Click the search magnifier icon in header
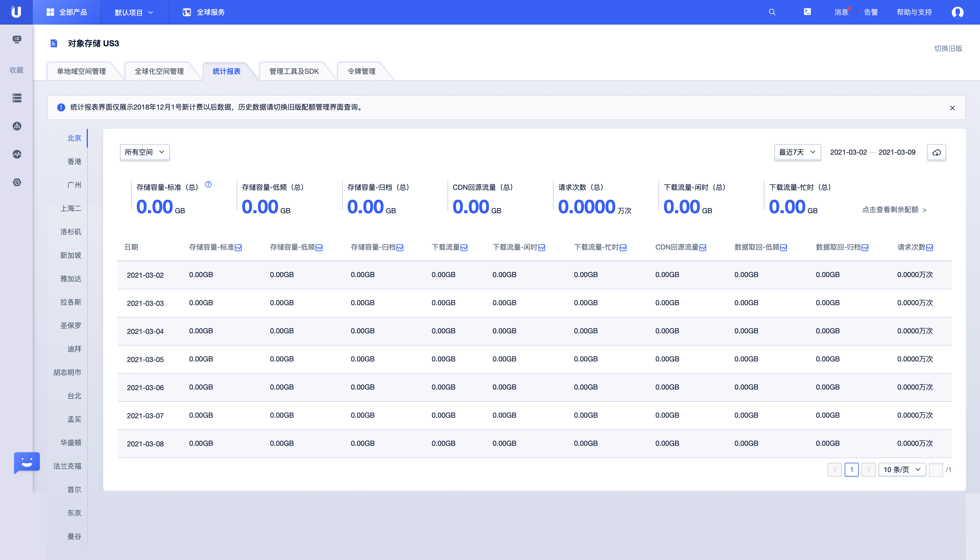This screenshot has width=980, height=560. (x=772, y=12)
